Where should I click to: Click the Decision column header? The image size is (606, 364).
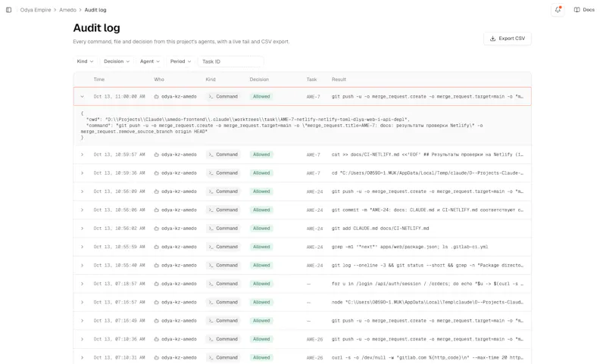pos(259,79)
